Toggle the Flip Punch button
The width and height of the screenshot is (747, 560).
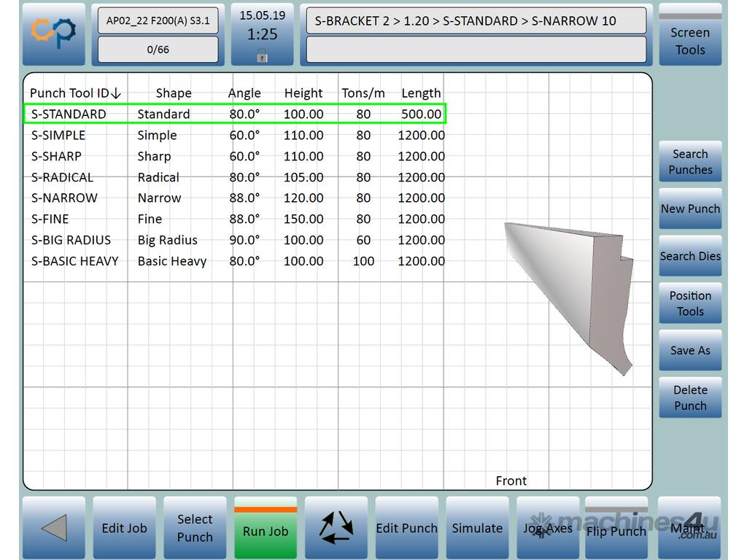coord(616,529)
